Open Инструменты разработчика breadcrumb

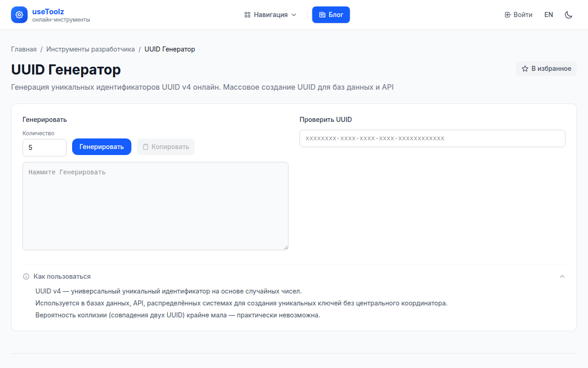[90, 49]
